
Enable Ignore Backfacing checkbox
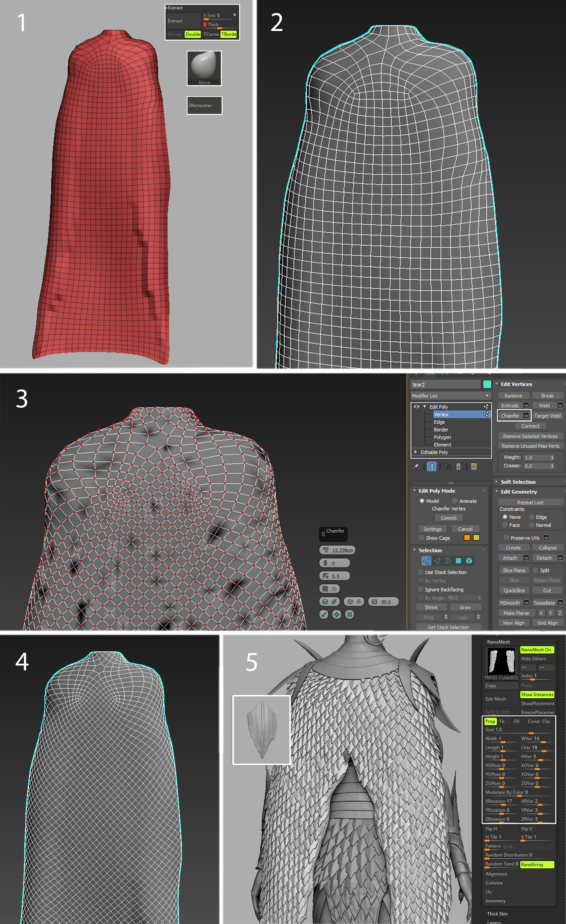421,589
